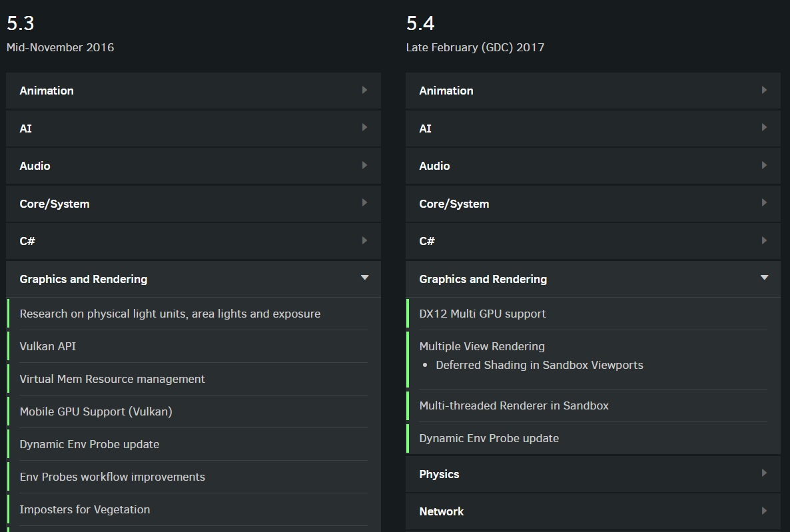Open the 5.4 Audio section
The width and height of the screenshot is (790, 532).
pos(593,166)
